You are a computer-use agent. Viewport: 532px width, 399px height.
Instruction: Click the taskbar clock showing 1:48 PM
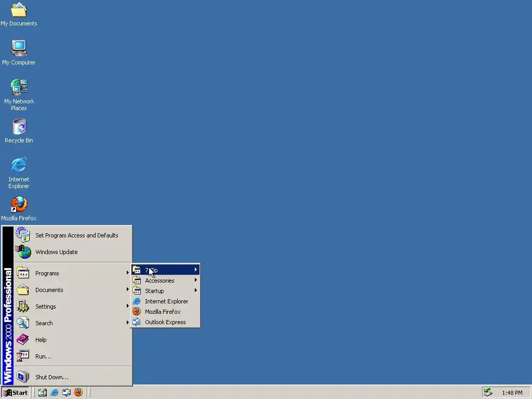(x=512, y=393)
